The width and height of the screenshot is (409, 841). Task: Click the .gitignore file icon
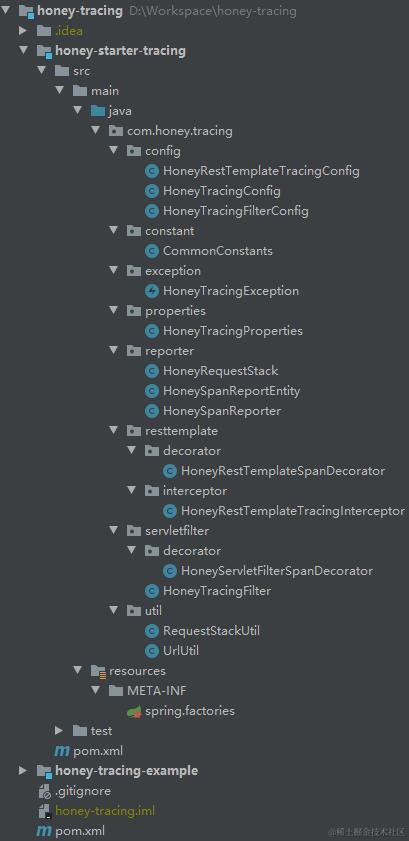(x=44, y=791)
